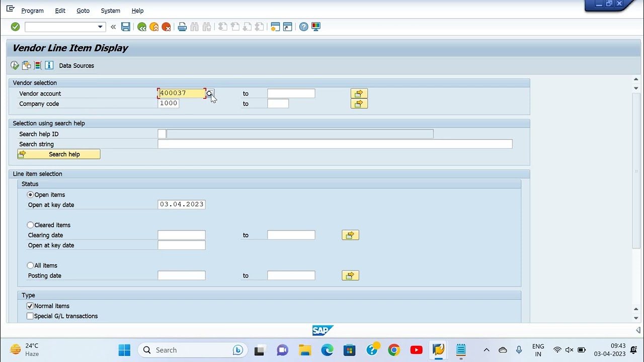
Task: Select the Open items radio button
Action: point(30,195)
